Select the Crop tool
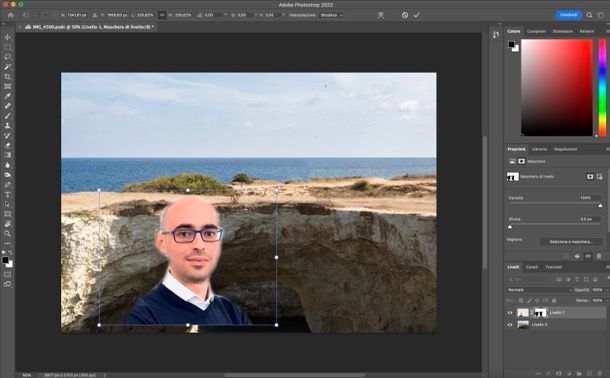Viewport: 610px width, 378px height. 7,77
